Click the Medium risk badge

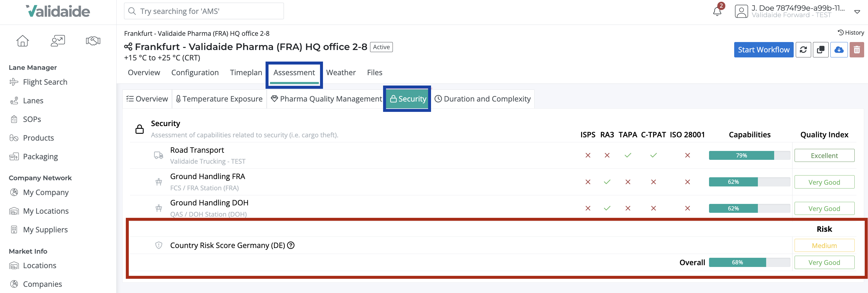pyautogui.click(x=824, y=246)
